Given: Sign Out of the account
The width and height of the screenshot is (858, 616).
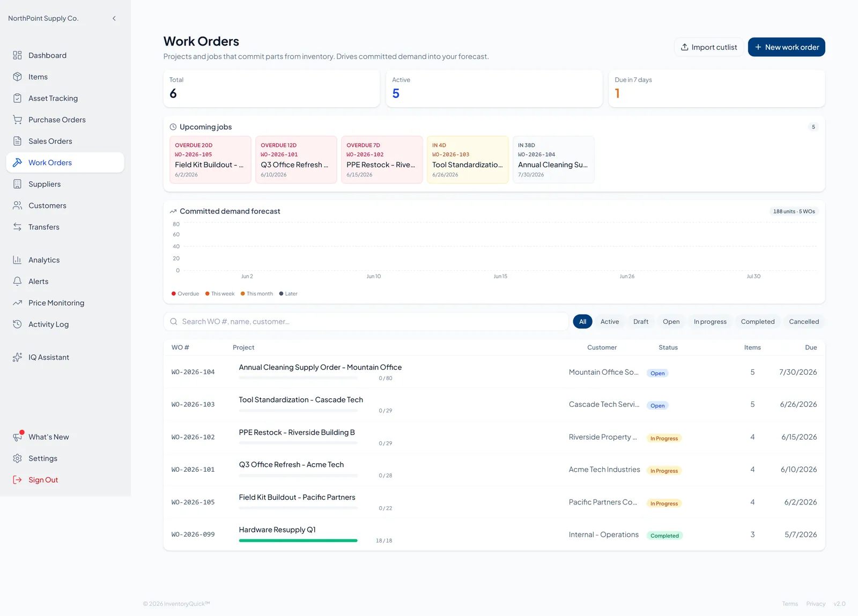Looking at the screenshot, I should 65,480.
